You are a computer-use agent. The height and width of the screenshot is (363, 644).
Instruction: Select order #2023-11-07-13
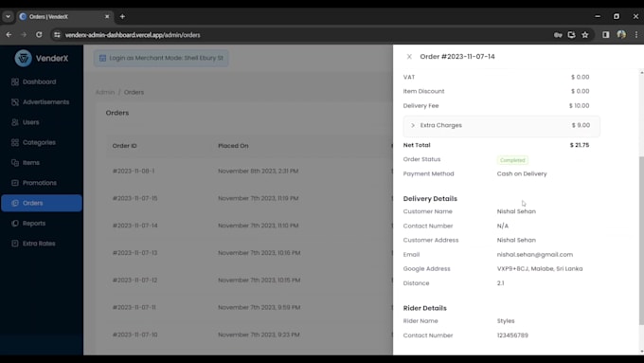pos(135,253)
